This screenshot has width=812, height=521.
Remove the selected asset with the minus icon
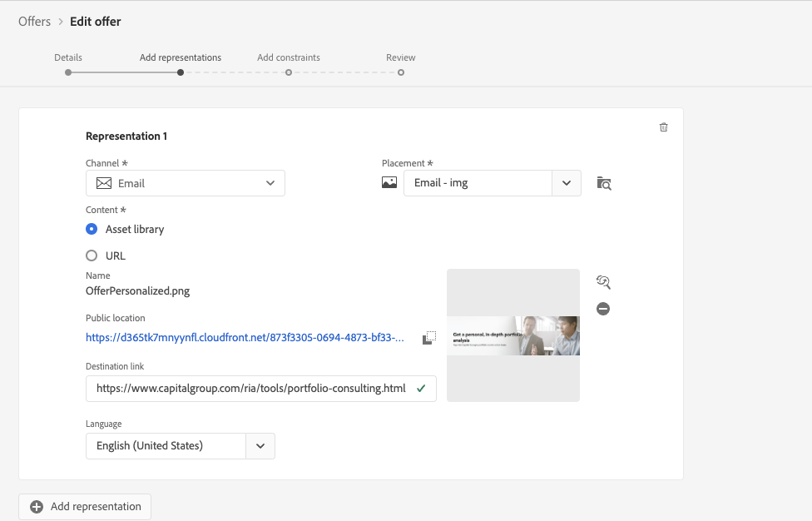tap(603, 309)
